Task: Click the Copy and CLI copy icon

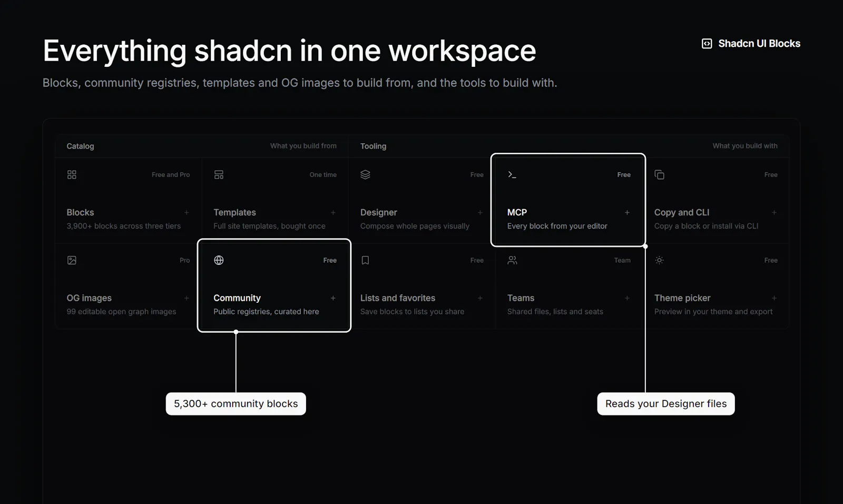Action: click(659, 174)
